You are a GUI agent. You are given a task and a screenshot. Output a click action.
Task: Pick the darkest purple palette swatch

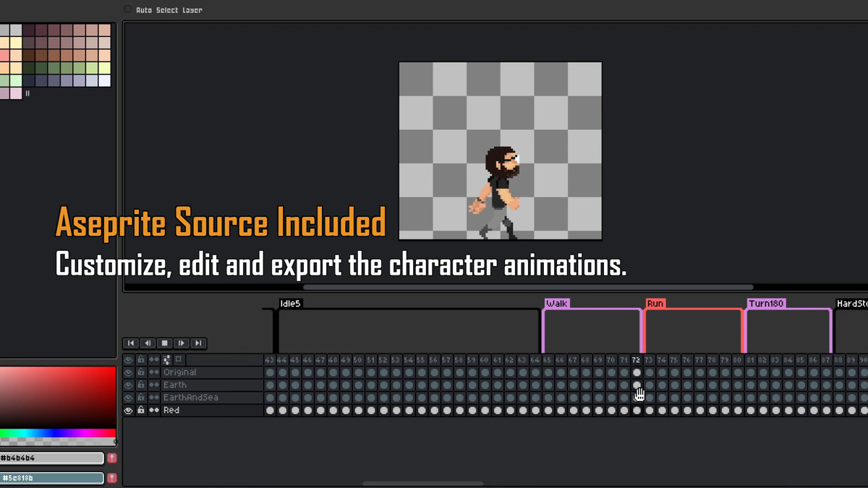click(29, 30)
